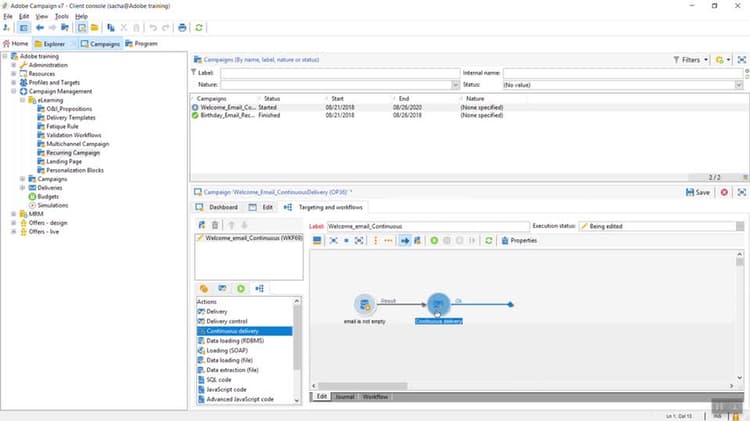
Task: Click the undo icon in main toolbar
Action: tap(153, 28)
